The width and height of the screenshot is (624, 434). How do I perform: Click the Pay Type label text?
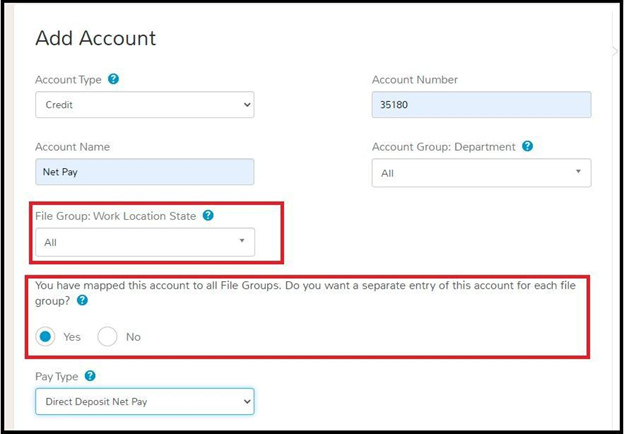click(57, 376)
